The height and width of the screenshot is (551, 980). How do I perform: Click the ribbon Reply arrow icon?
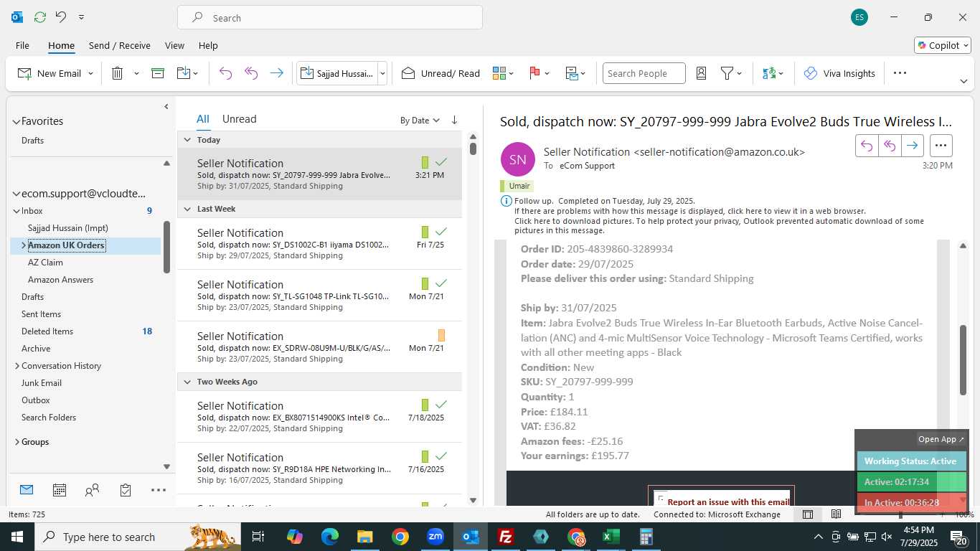coord(225,73)
